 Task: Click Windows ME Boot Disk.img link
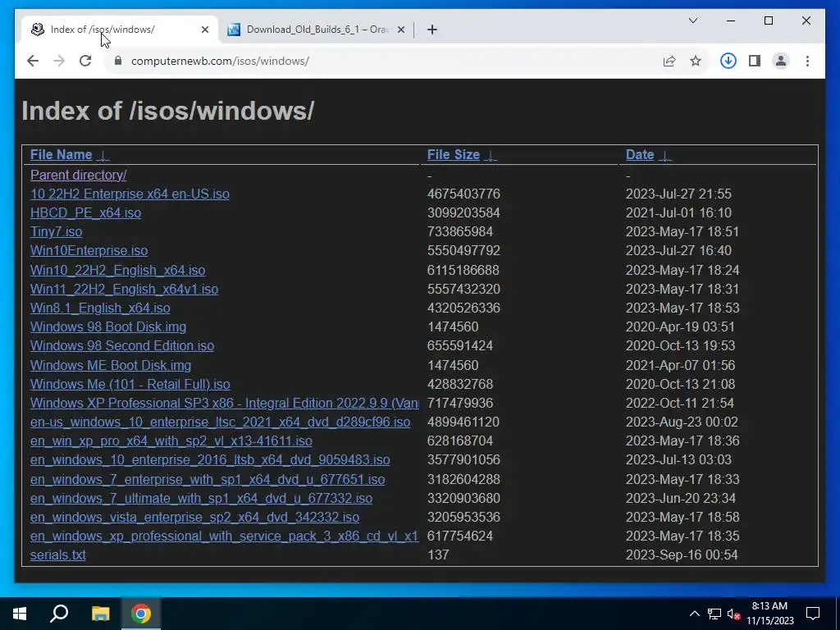point(111,365)
